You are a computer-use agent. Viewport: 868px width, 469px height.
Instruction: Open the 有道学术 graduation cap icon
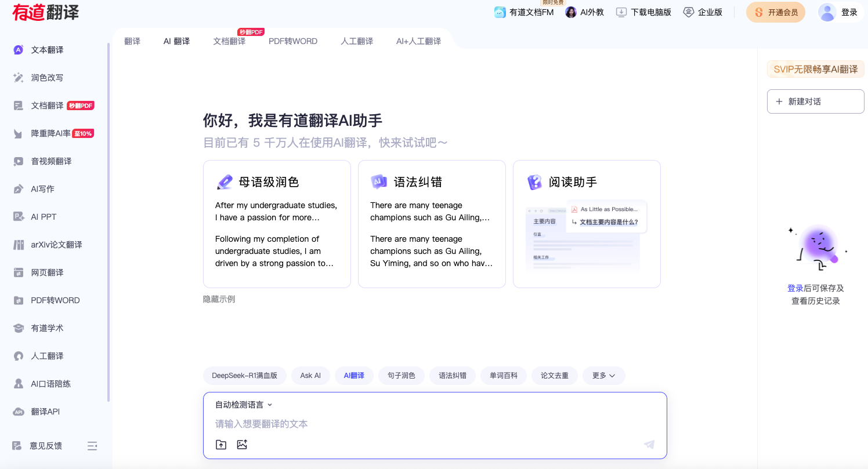(19, 328)
